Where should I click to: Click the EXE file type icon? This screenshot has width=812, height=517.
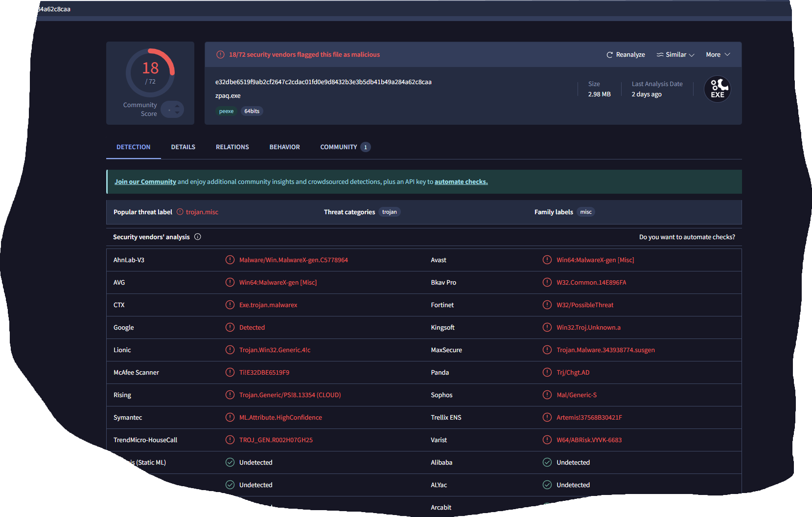click(718, 89)
